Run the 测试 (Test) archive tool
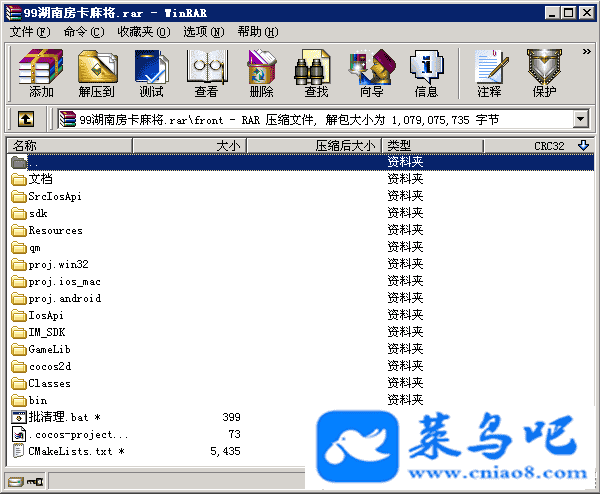Screen dimensions: 600x494 tap(151, 73)
